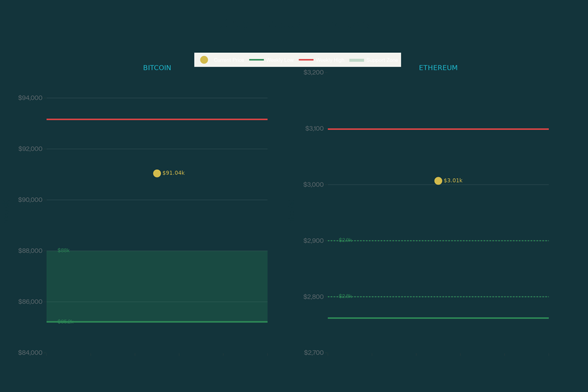588x392 pixels.
Task: Click the red Weekly High legend line
Action: [306, 60]
